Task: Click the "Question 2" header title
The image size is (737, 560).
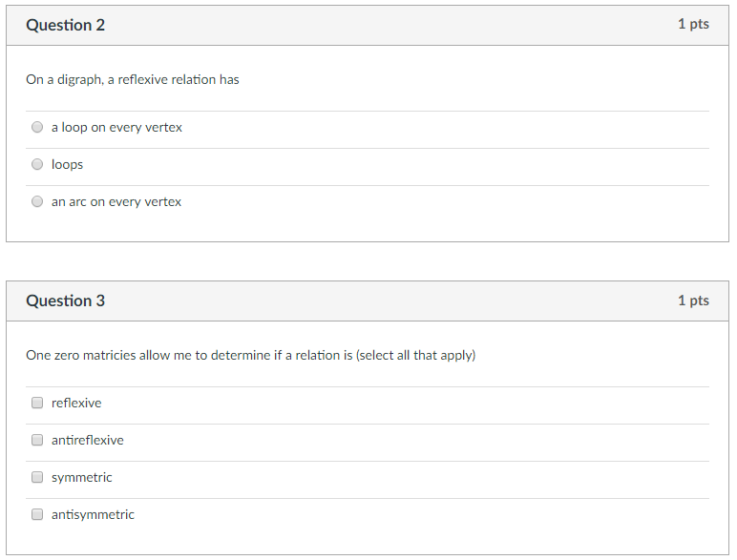Action: pyautogui.click(x=66, y=25)
